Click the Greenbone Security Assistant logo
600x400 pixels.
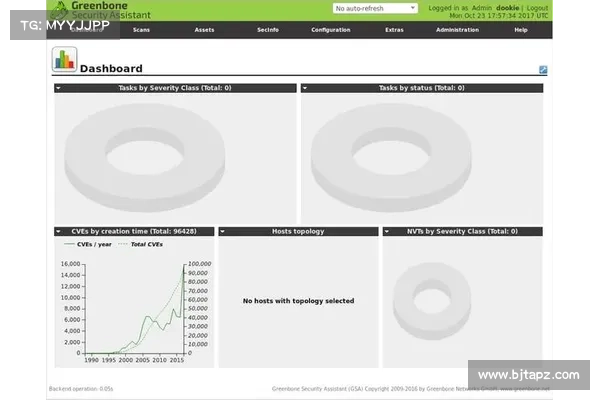point(101,10)
